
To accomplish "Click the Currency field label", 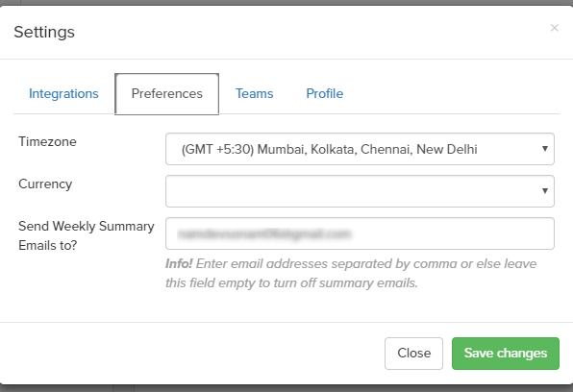I will click(x=45, y=184).
